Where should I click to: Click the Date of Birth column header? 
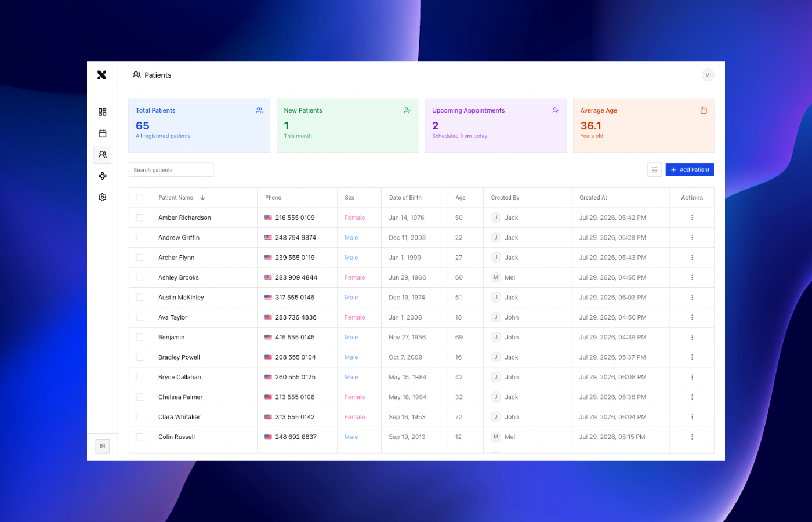click(x=405, y=198)
